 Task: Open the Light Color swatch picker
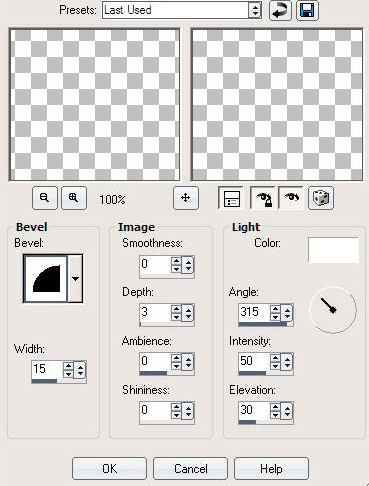pyautogui.click(x=333, y=250)
